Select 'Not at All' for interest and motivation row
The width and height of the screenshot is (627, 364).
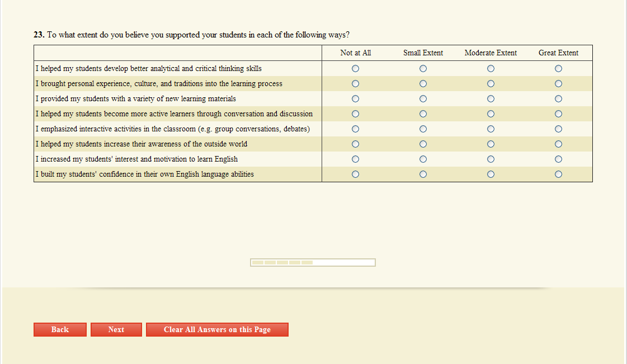pos(355,159)
